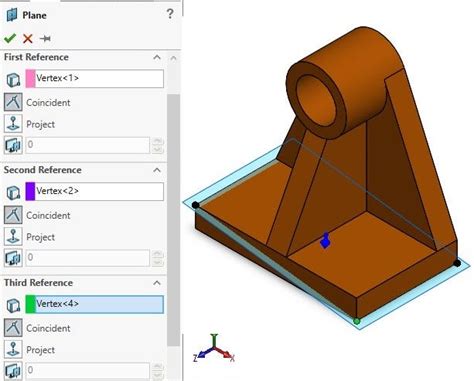This screenshot has width=474, height=381.
Task: Enable Coincident under Third Reference
Action: 13,327
